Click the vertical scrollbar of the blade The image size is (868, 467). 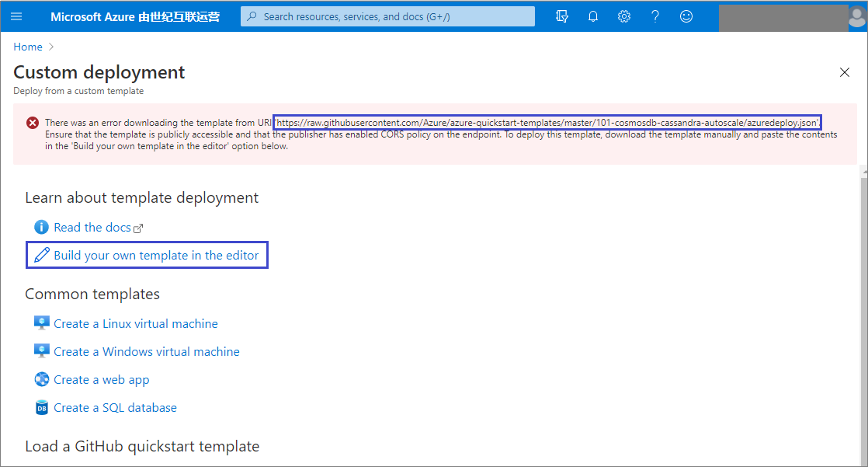(864, 321)
